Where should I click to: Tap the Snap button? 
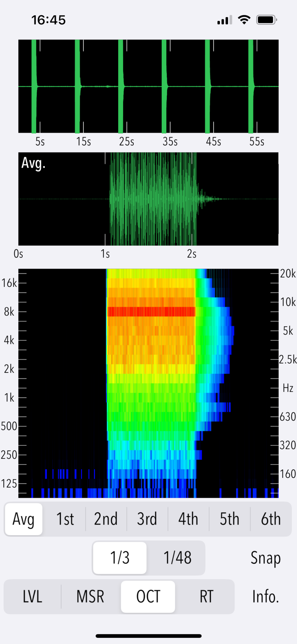[x=265, y=558]
